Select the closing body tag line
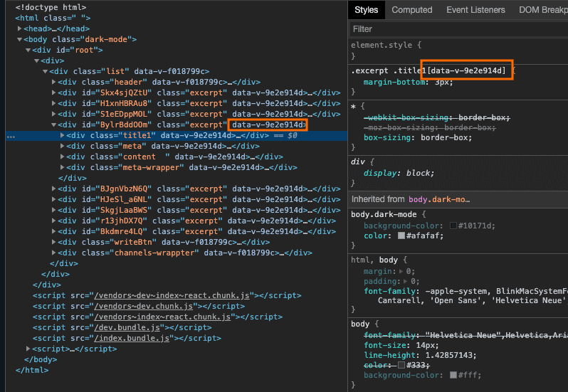 click(41, 359)
